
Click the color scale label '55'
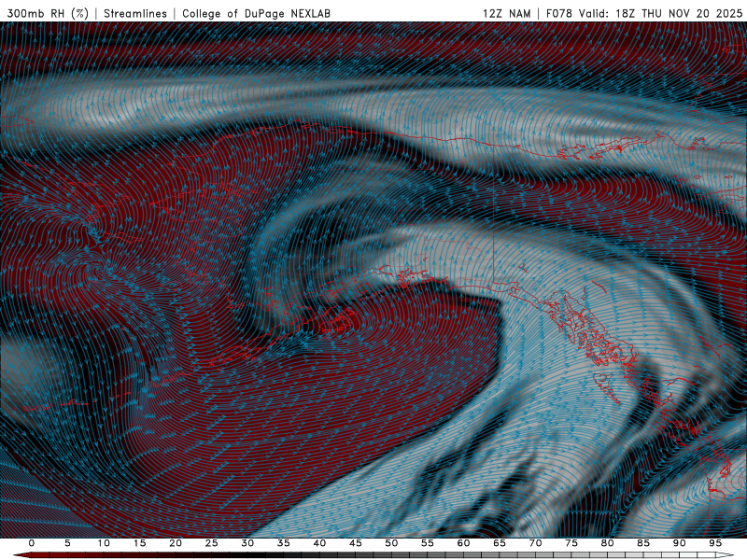click(428, 543)
